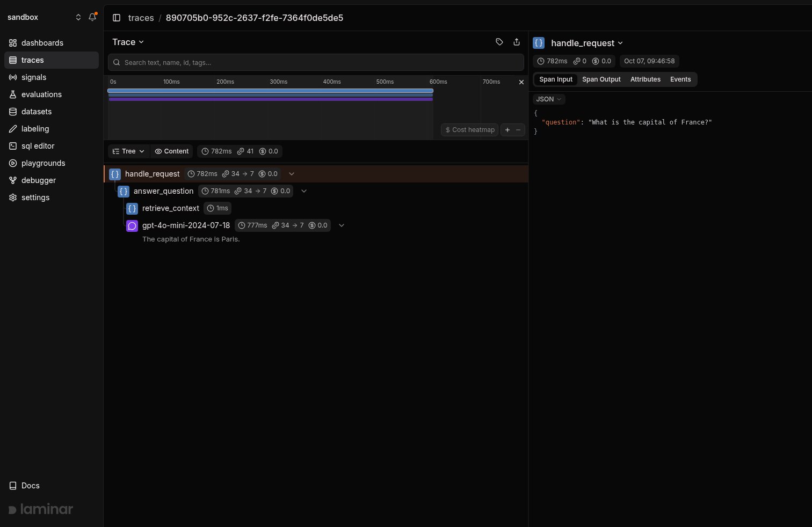Open the debugger page
Screen dimensions: 812x527
pyautogui.click(x=52, y=180)
